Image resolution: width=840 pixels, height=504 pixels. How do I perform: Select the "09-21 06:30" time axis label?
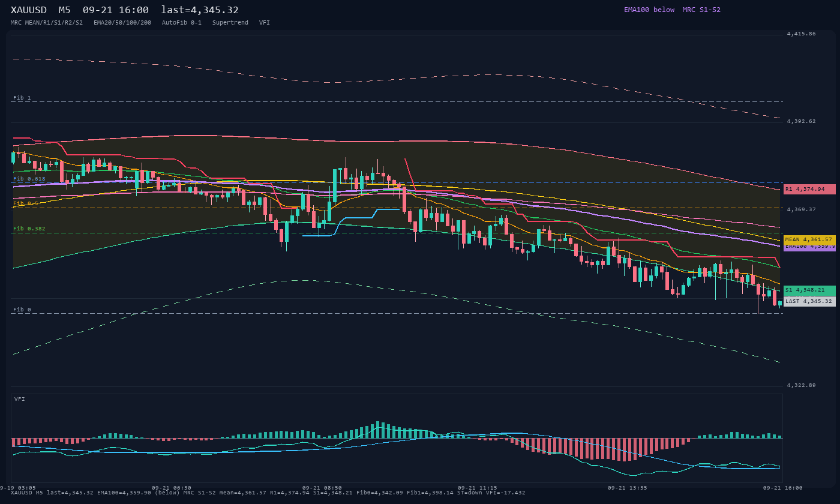point(172,488)
